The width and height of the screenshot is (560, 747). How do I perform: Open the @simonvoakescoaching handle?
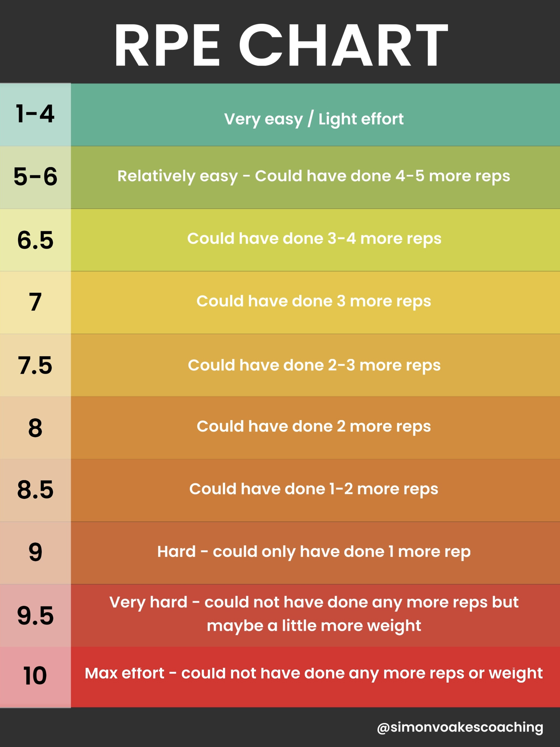(x=460, y=727)
